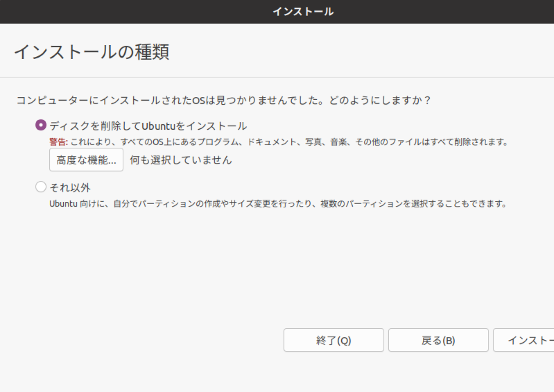Select the ディスクを削除してUbuntuをインストール radio button
The image size is (554, 392).
[41, 125]
